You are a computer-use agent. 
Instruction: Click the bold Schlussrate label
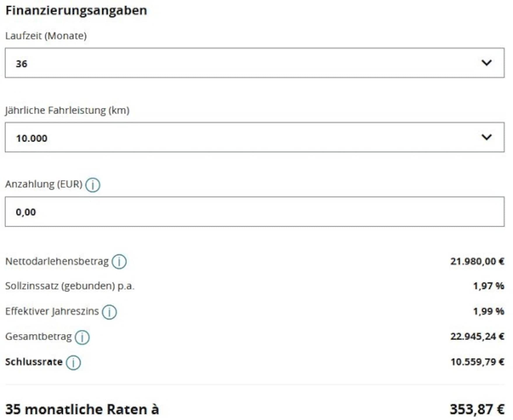[34, 362]
